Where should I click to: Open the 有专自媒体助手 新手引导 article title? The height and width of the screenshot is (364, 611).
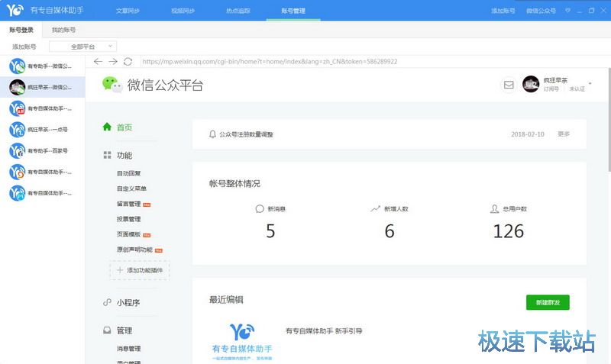(x=324, y=331)
